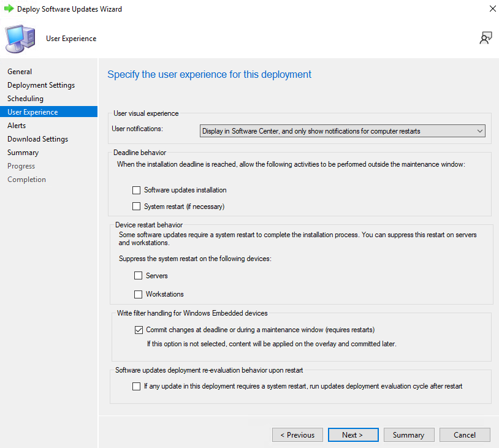Uncheck Commit changes at deadline checkbox
Screen dimensions: 499x448
coord(139,330)
